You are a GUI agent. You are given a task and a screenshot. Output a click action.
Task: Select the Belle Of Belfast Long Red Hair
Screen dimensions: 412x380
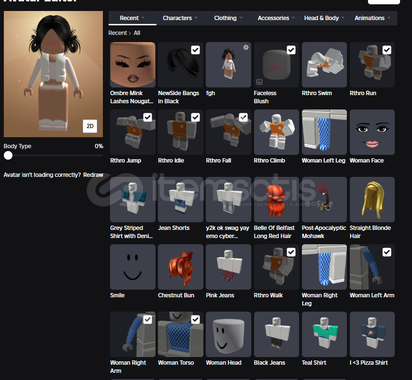point(276,199)
